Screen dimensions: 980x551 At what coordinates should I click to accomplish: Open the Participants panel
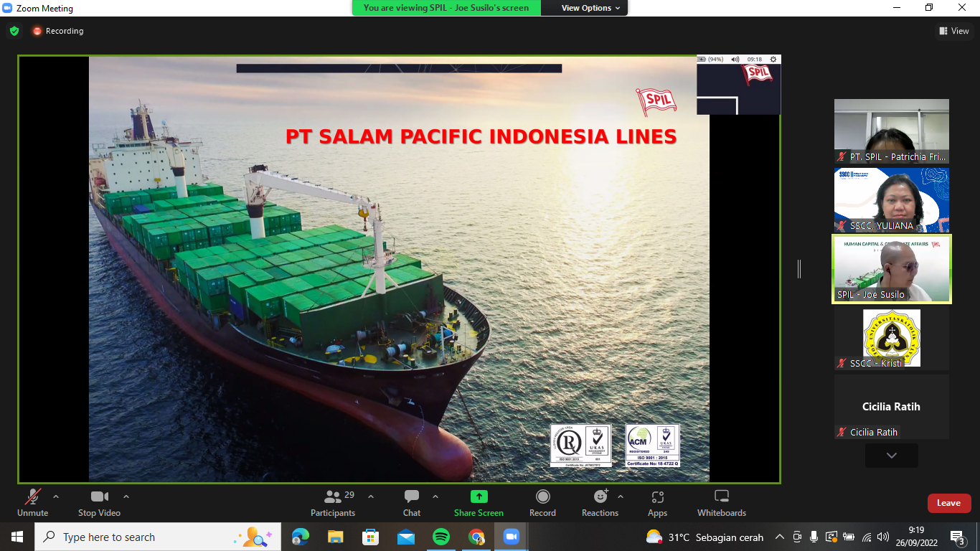tap(333, 502)
